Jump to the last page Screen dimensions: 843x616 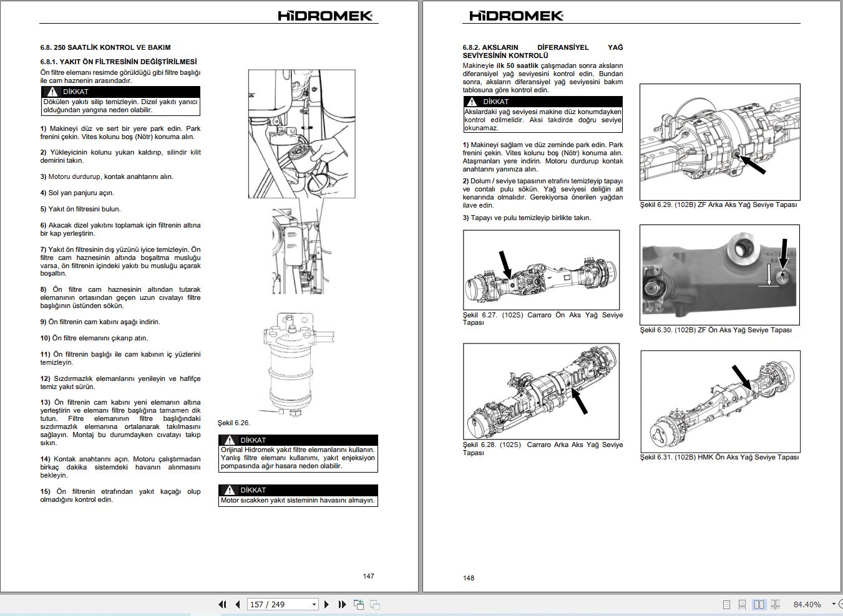click(x=342, y=604)
